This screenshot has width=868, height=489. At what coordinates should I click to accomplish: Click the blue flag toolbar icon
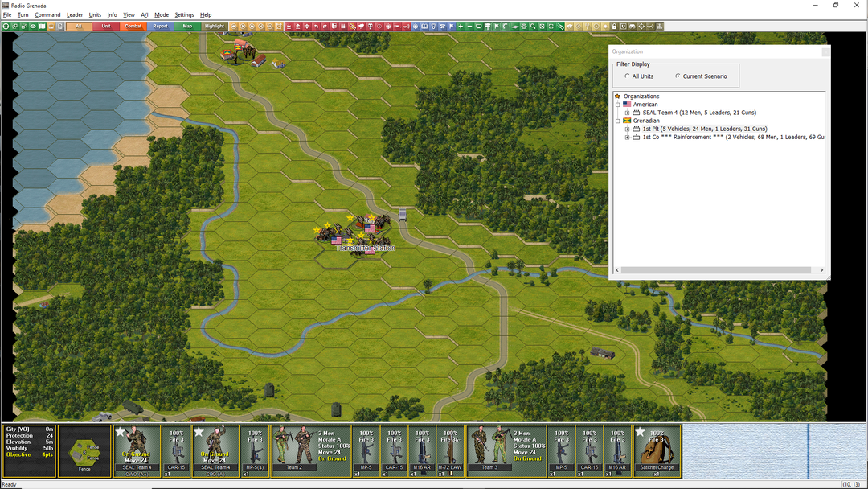point(451,26)
